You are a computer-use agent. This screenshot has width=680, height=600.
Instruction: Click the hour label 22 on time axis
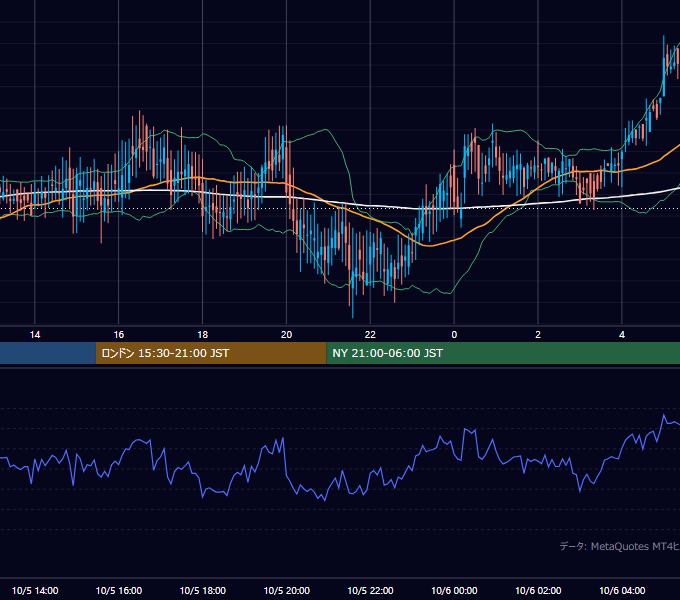point(370,335)
